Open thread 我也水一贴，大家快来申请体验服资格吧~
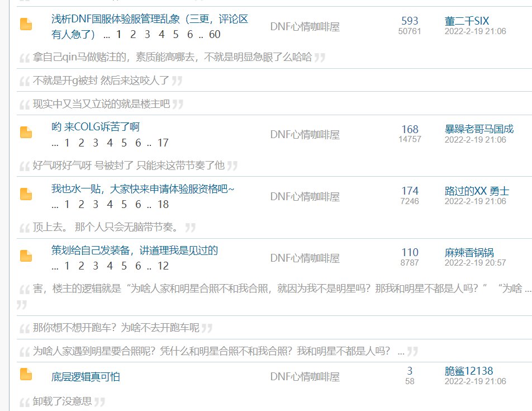 (x=142, y=188)
